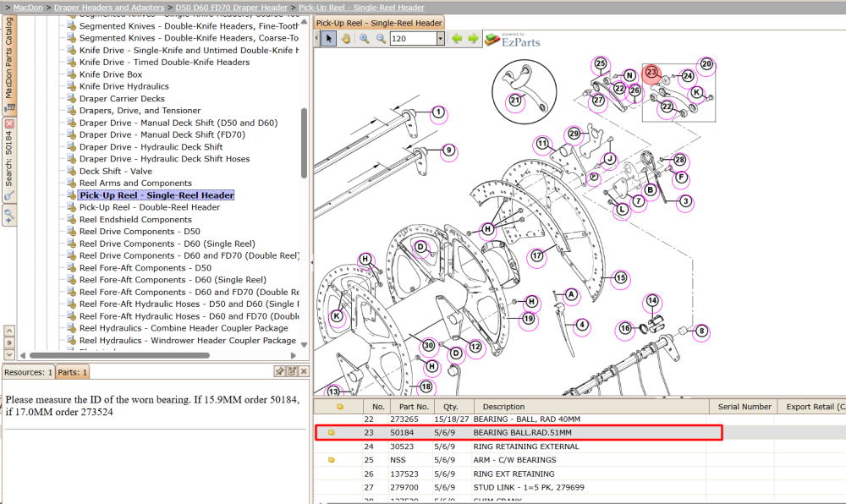Open new search tab with magnifier plus icon

point(9,216)
